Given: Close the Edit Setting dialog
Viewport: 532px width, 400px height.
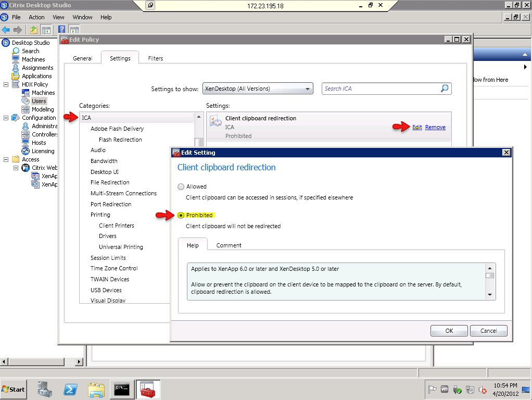Looking at the screenshot, I should click(x=506, y=153).
